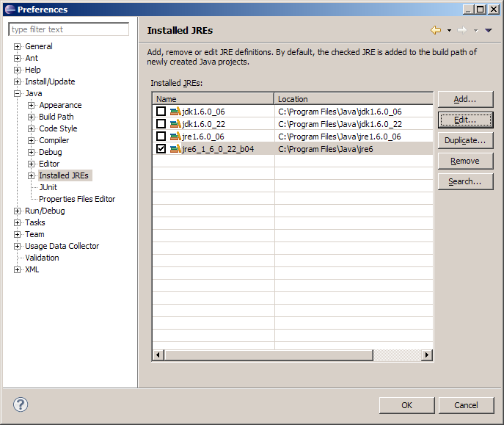Click the type filter text field
Screen dimensions: 504x425
[69, 29]
